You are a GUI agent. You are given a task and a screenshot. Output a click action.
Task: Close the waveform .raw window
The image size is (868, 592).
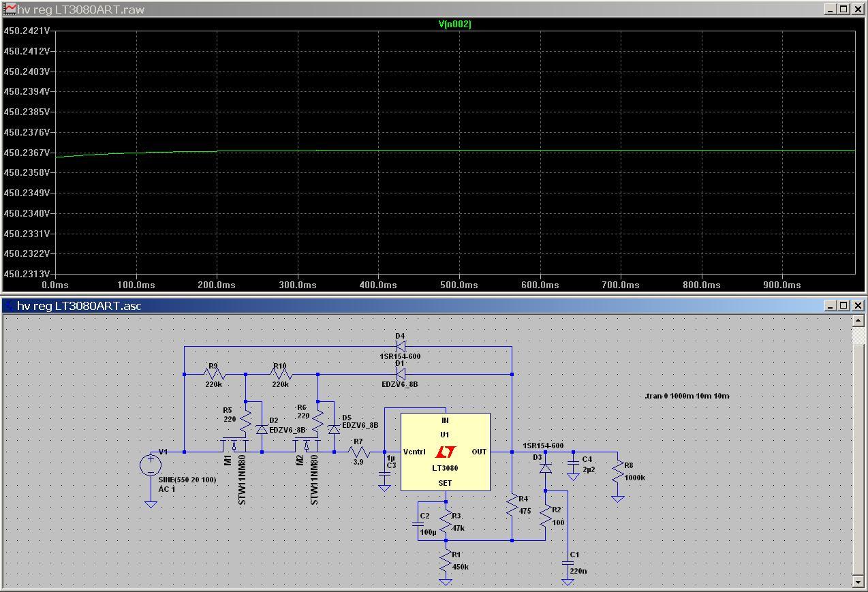(858, 10)
